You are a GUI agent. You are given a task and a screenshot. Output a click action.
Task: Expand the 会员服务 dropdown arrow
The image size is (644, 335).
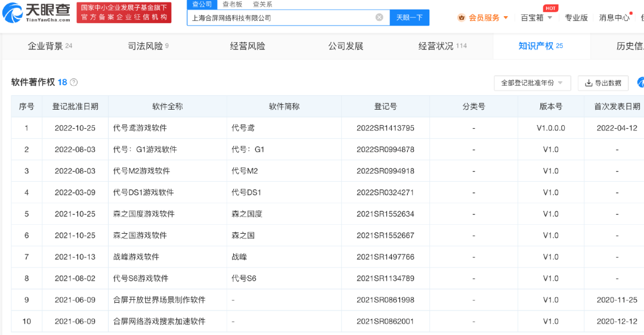[x=506, y=18]
